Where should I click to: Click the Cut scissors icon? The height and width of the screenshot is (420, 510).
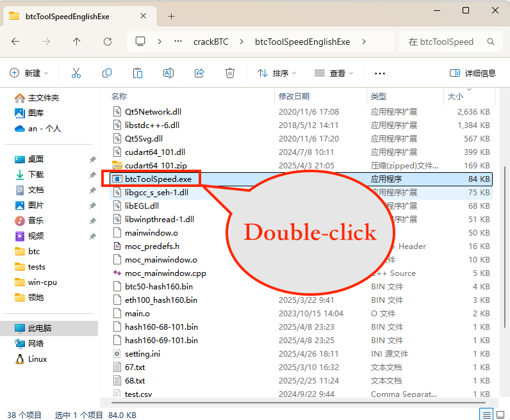(x=76, y=73)
